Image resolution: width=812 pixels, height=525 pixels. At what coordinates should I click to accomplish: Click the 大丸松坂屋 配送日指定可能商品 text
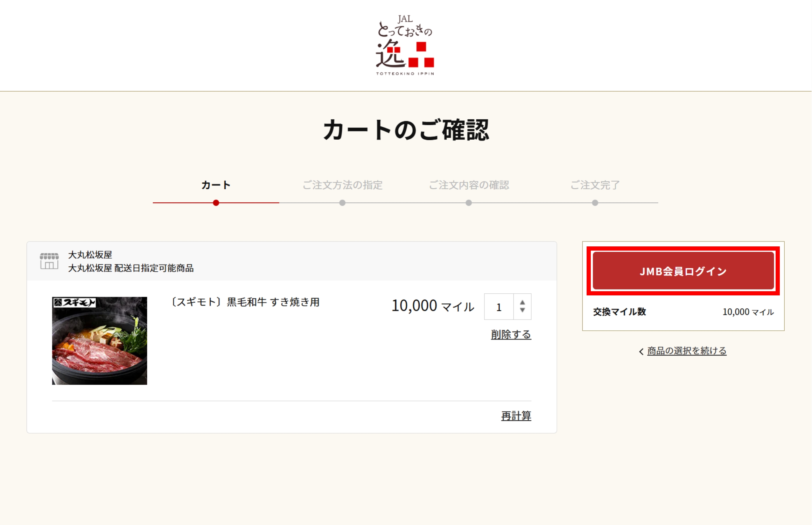[x=131, y=268]
